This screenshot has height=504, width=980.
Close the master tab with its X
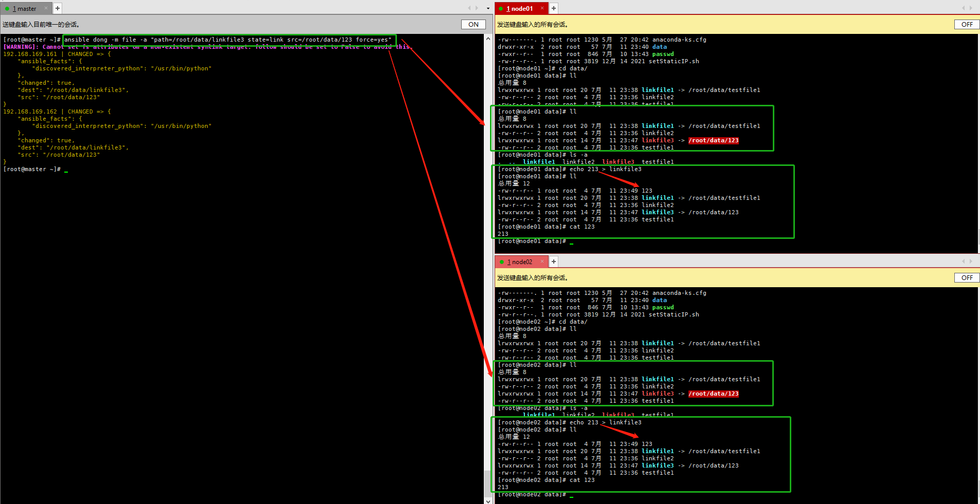[x=46, y=8]
